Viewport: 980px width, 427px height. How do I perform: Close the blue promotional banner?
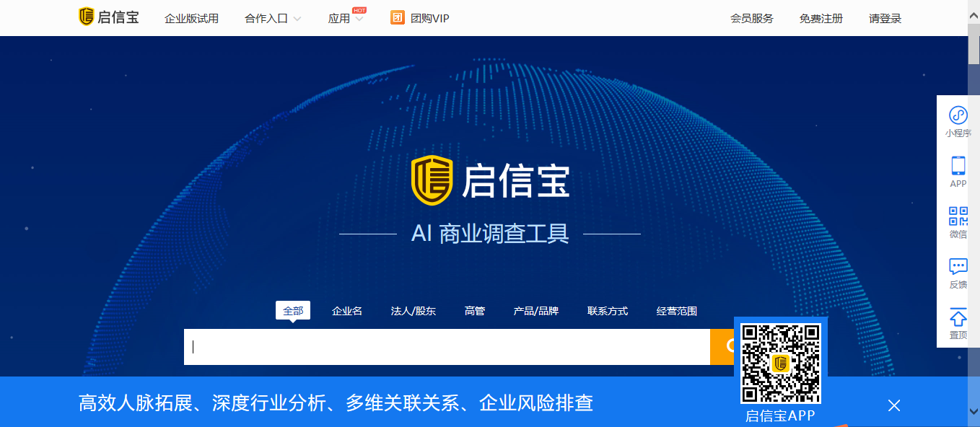(894, 405)
